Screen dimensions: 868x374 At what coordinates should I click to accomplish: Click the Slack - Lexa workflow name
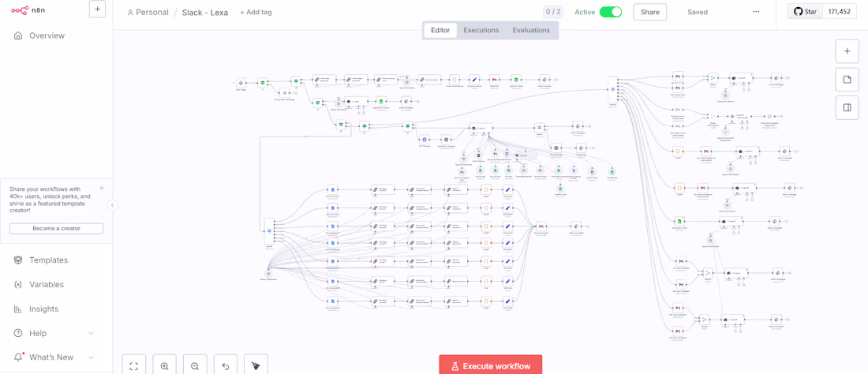click(x=205, y=12)
